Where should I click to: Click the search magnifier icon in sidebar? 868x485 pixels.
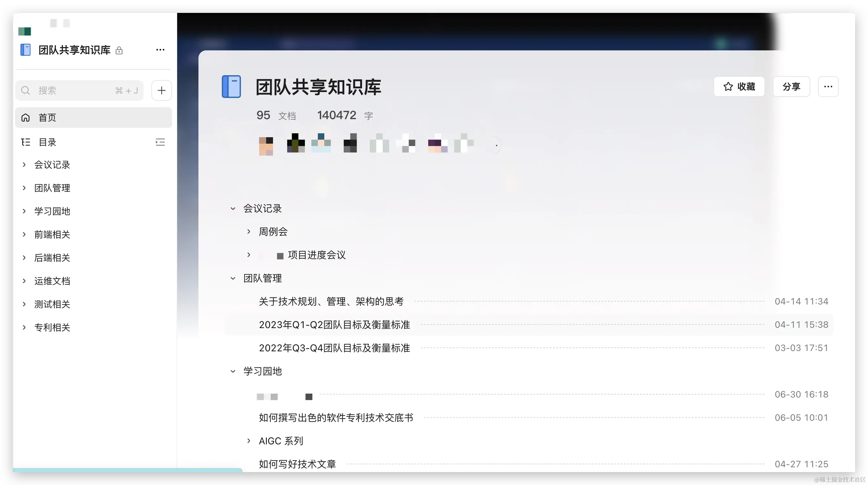pos(25,90)
